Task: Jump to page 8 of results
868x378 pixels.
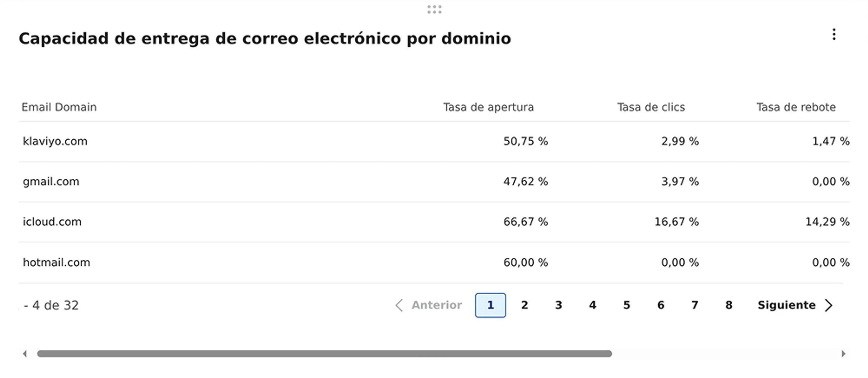Action: 729,305
